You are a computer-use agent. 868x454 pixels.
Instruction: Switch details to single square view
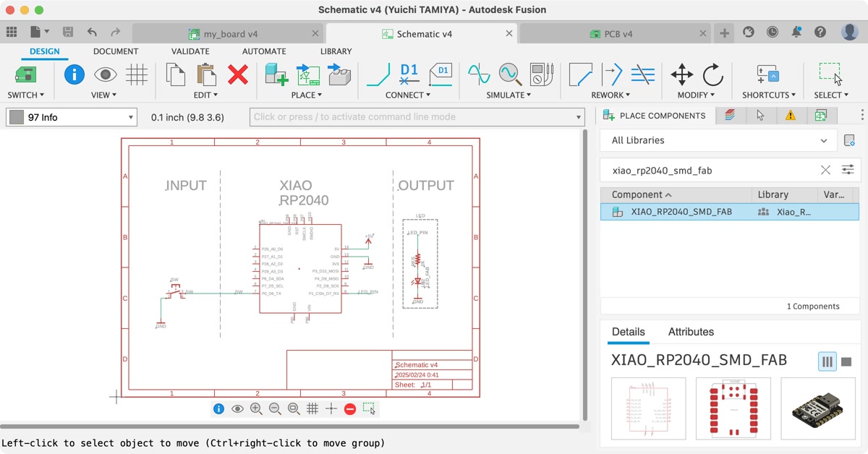[x=846, y=361]
